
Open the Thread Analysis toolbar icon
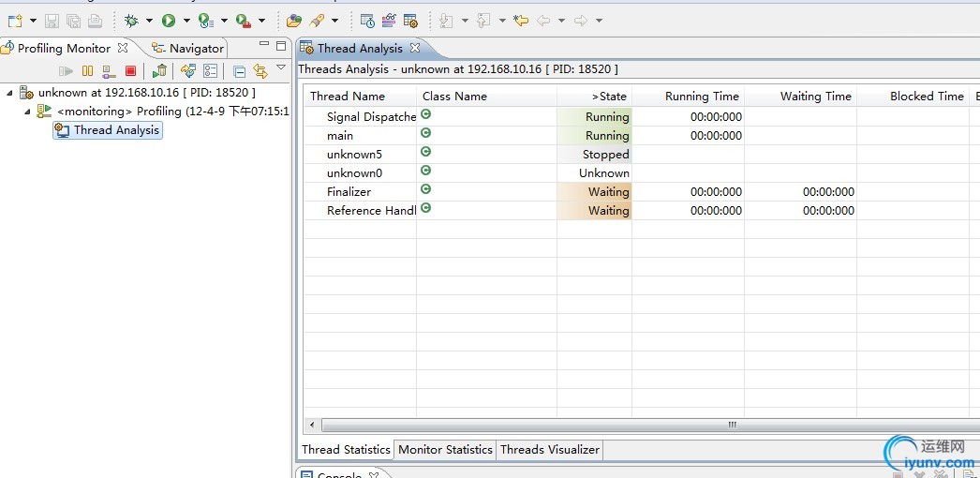tap(410, 21)
